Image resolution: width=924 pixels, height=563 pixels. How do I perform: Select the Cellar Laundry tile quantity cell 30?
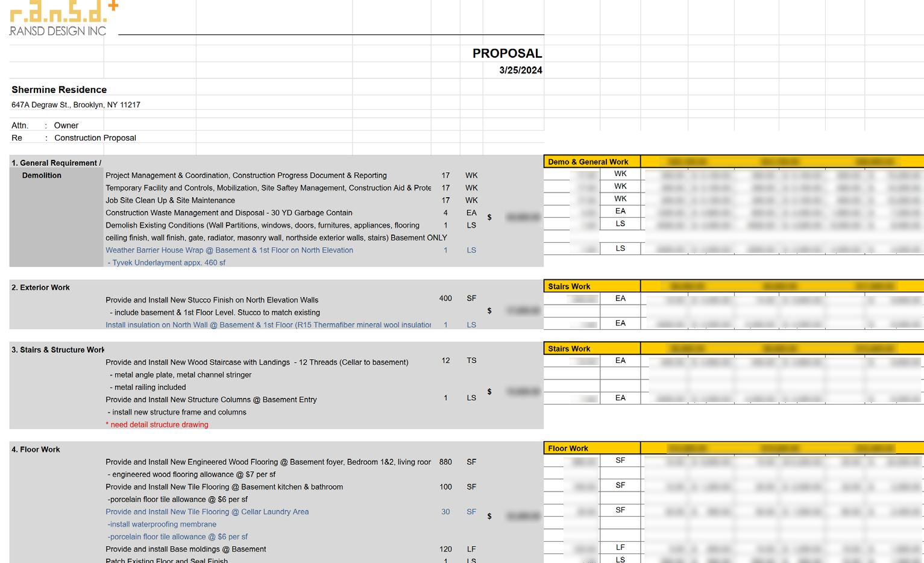coord(445,512)
